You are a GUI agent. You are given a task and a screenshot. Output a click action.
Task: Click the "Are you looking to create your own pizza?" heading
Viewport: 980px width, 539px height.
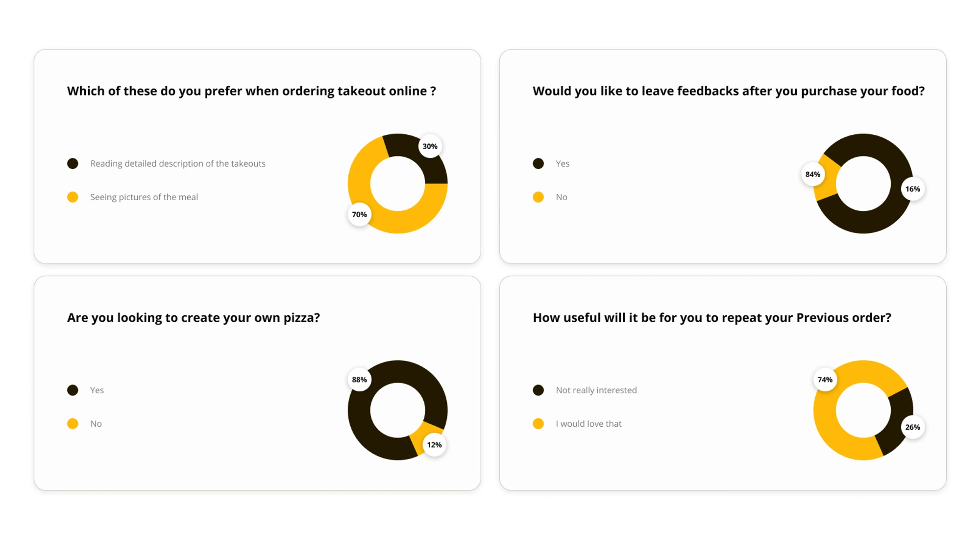click(x=194, y=318)
